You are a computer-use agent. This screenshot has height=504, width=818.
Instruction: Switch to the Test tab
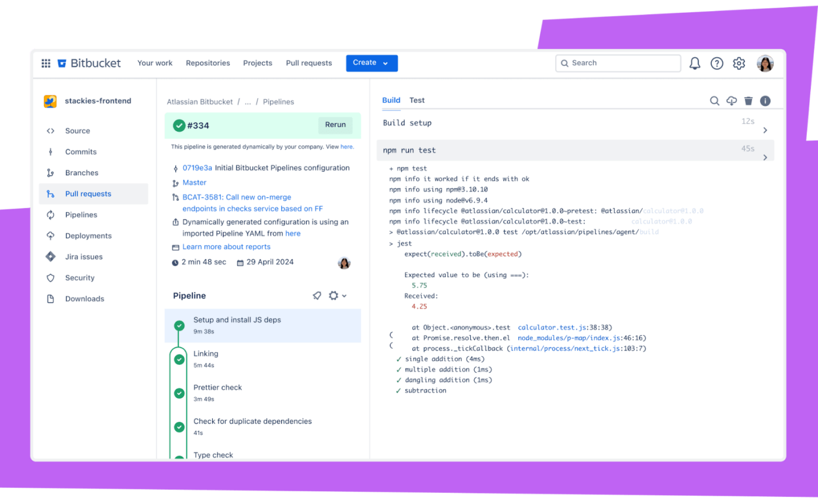tap(417, 100)
